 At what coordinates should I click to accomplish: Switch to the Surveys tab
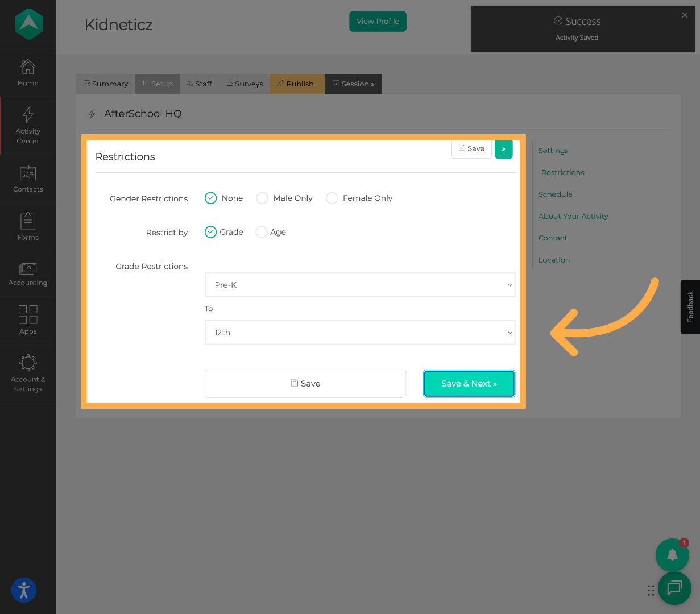tap(245, 84)
